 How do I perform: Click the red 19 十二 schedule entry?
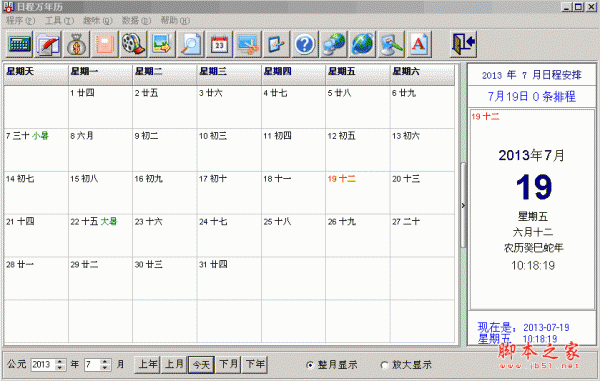click(485, 117)
